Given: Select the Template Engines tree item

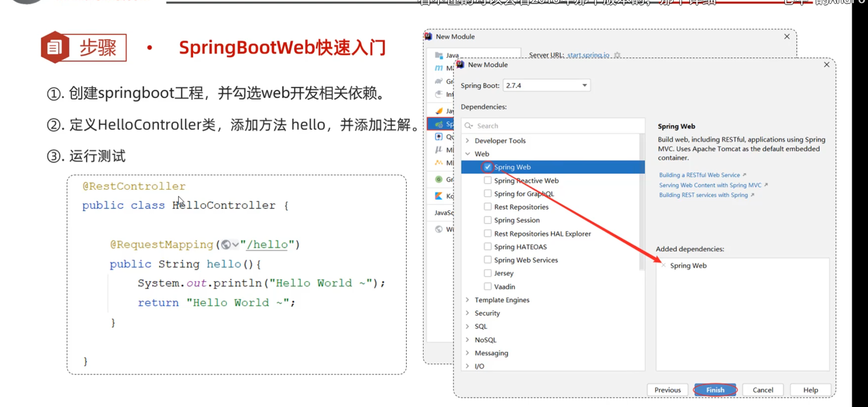Looking at the screenshot, I should (x=502, y=300).
